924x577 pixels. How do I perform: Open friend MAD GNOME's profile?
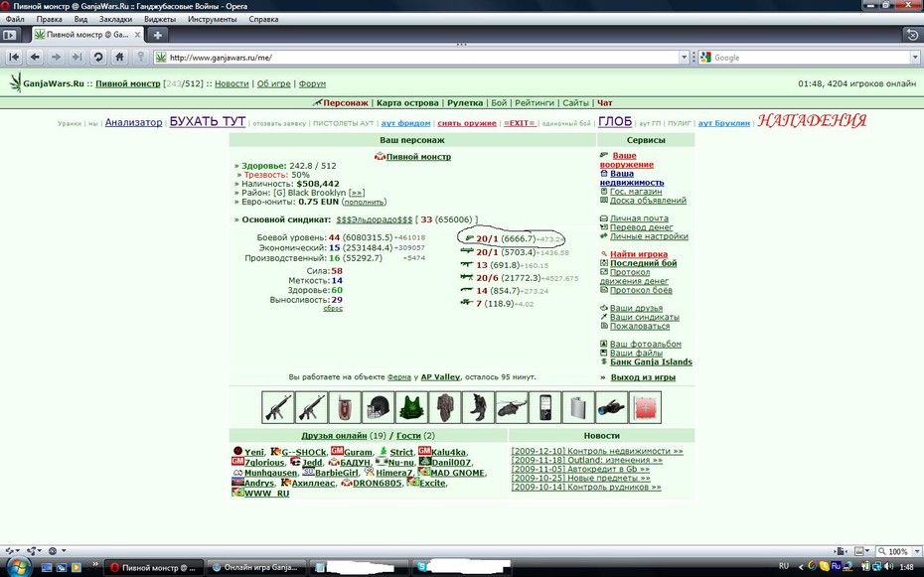tap(458, 473)
